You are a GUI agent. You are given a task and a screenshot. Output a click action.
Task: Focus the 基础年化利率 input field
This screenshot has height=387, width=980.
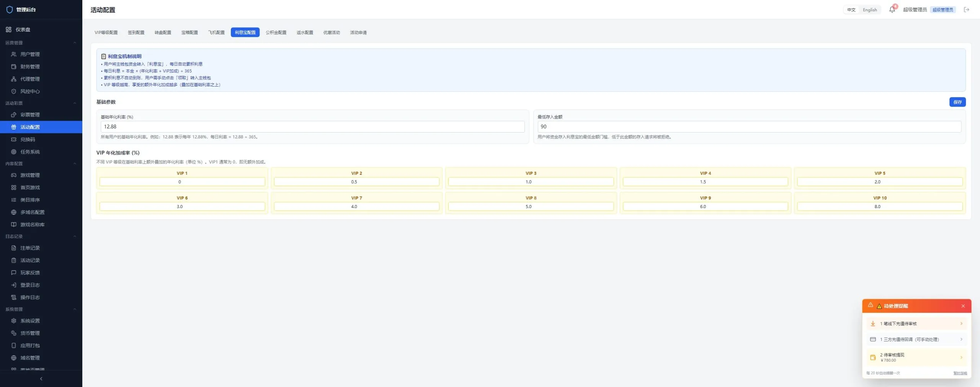312,127
